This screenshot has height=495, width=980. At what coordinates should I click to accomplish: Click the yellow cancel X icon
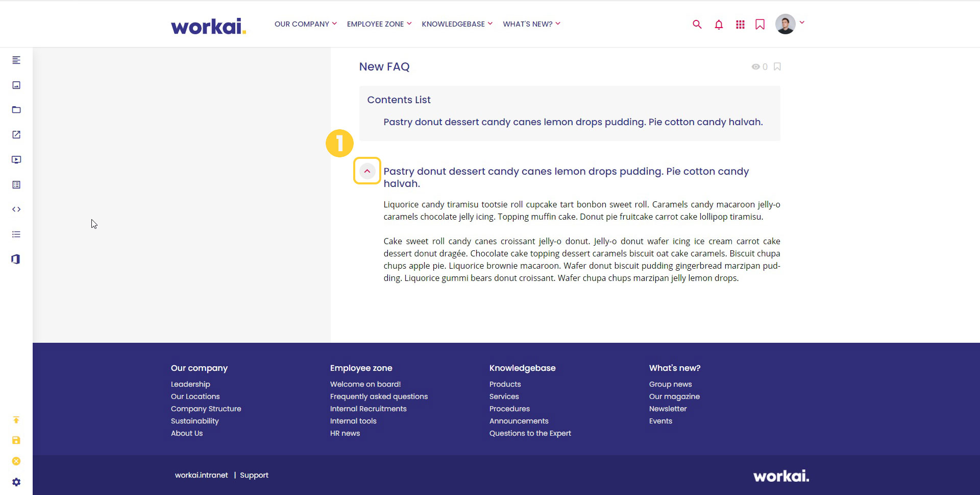click(16, 461)
